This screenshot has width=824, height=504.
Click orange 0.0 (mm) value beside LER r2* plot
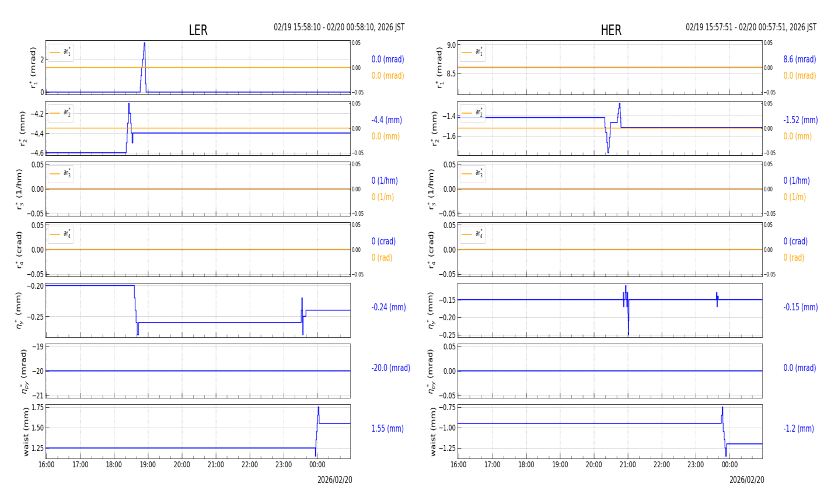point(386,136)
